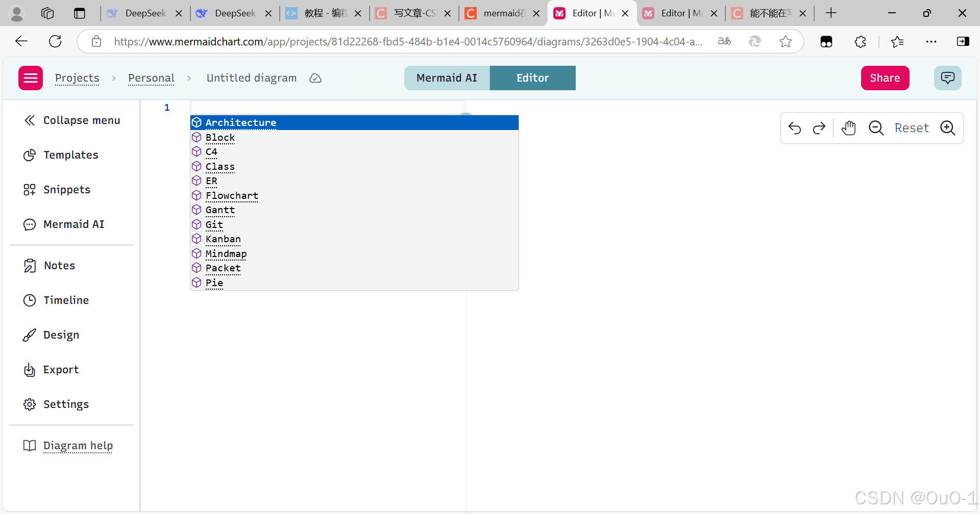The image size is (980, 514).
Task: Open Snippets in the sidebar
Action: [x=57, y=190]
